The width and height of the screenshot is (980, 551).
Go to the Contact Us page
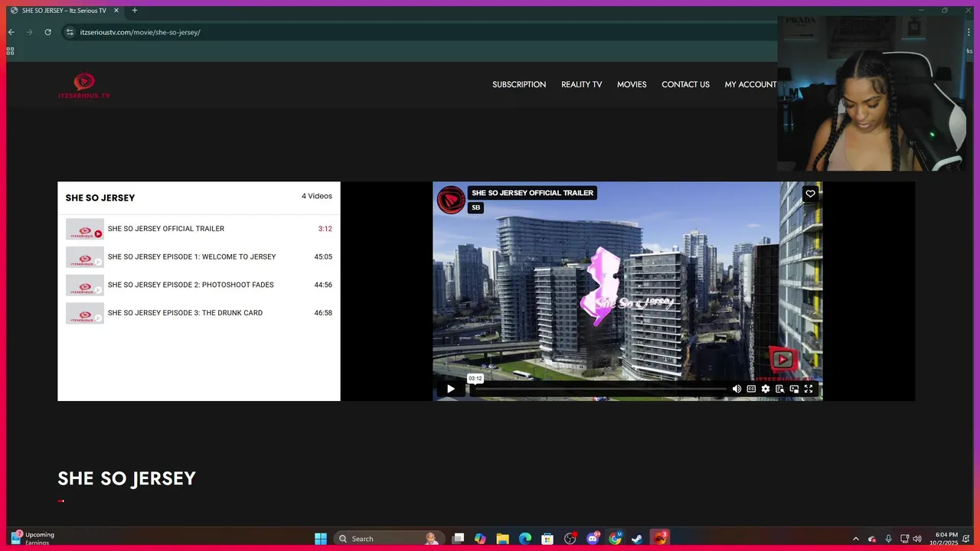(x=685, y=85)
